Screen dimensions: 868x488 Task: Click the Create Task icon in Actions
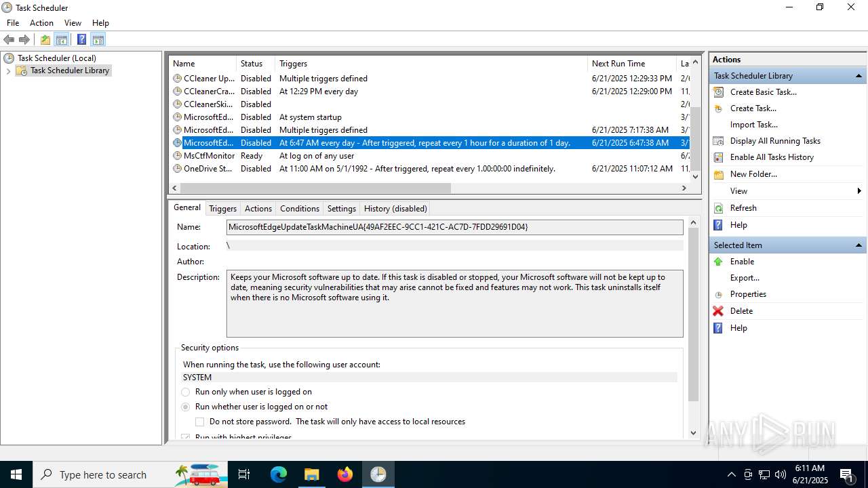pos(718,108)
